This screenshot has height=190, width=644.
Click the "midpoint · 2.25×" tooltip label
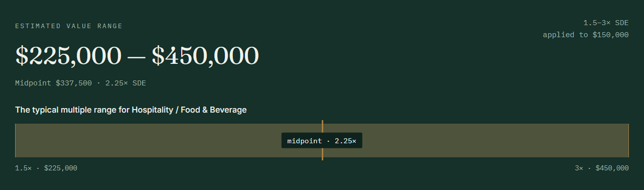pos(322,141)
